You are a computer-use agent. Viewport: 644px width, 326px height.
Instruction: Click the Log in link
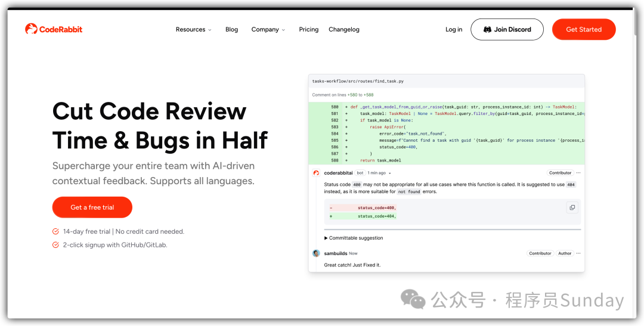click(454, 30)
